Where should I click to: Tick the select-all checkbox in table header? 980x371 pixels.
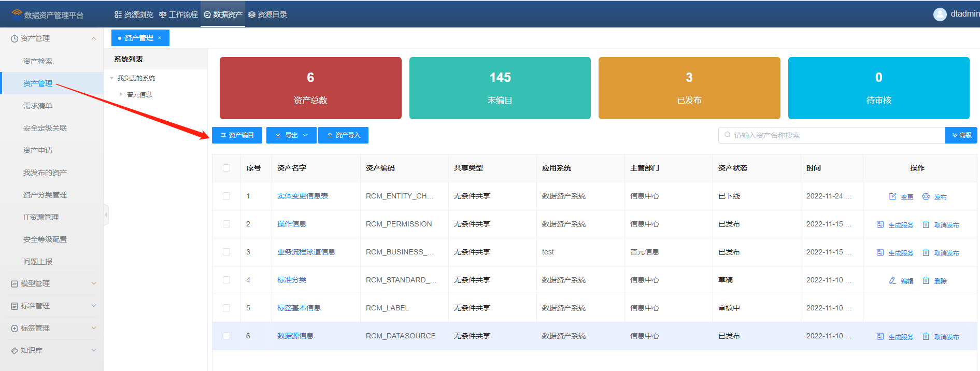(226, 168)
